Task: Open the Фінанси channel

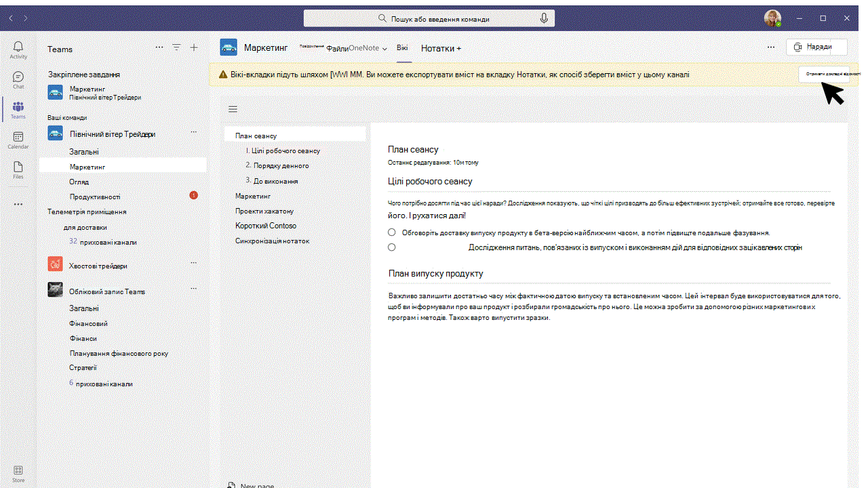Action: pos(83,338)
